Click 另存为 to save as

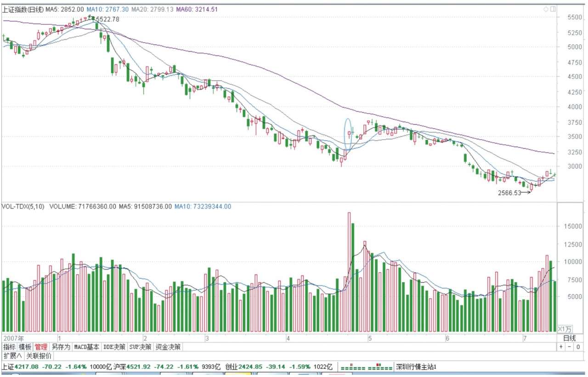61,347
